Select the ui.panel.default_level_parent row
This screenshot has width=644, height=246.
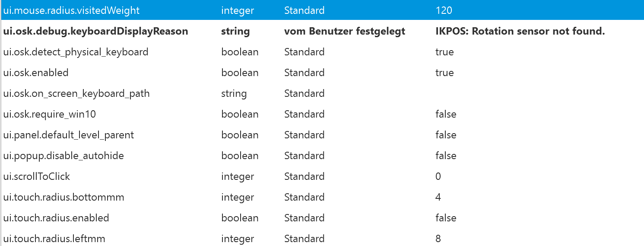69,135
